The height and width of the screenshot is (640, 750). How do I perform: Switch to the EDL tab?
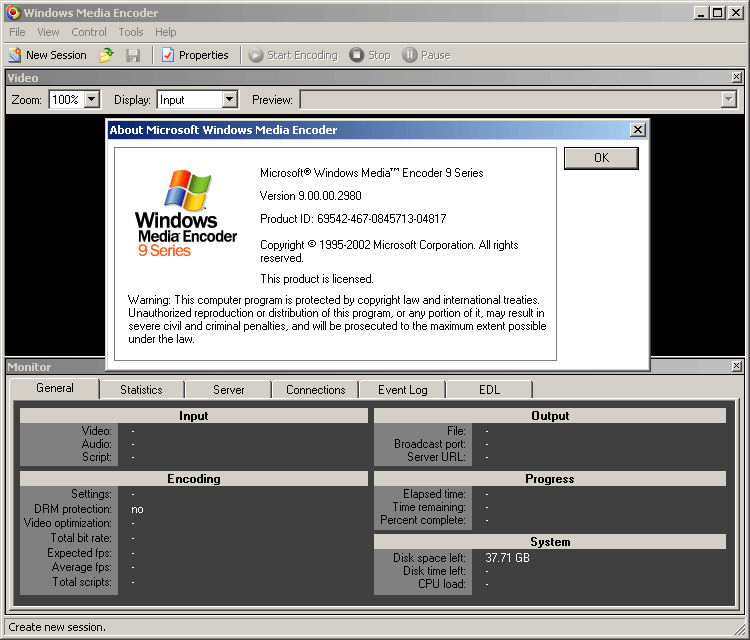[489, 390]
